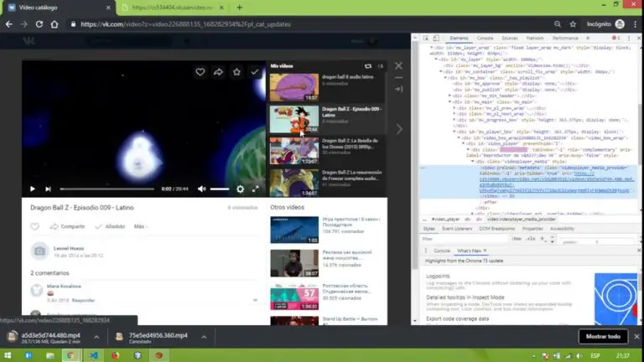Select dragon ball 8 audio latino thumbnail
The height and width of the screenshot is (362, 644).
click(x=294, y=87)
